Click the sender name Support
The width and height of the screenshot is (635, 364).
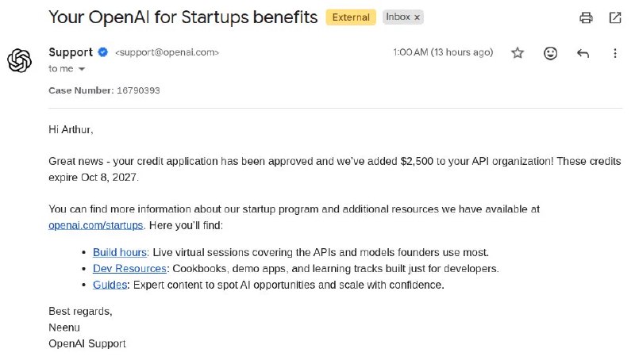(x=71, y=52)
